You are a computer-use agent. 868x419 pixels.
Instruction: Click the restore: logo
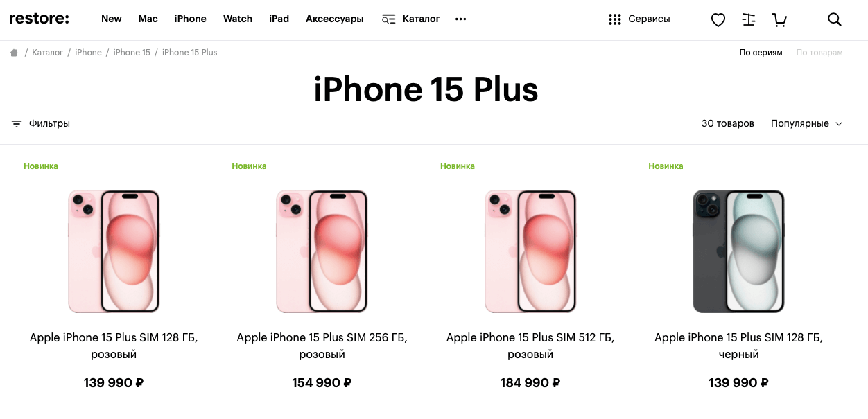[39, 19]
